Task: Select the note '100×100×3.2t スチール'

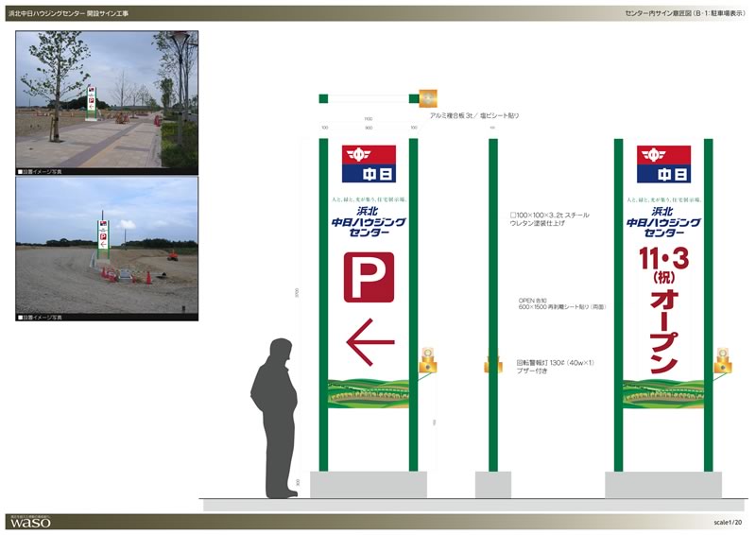Action: [550, 216]
